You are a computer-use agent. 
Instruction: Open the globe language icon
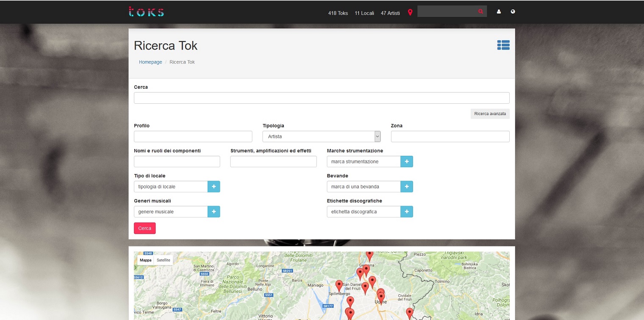point(513,12)
